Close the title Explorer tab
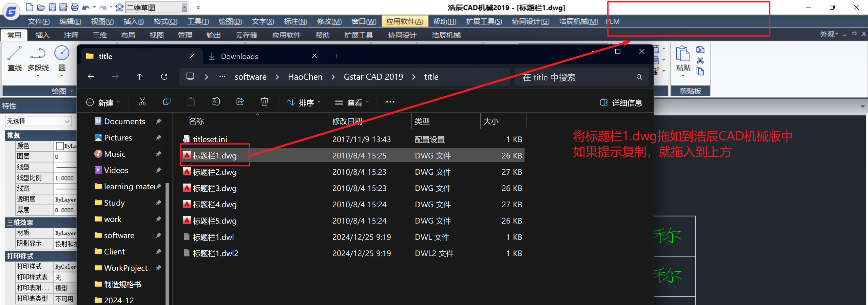The width and height of the screenshot is (868, 305). pos(192,56)
